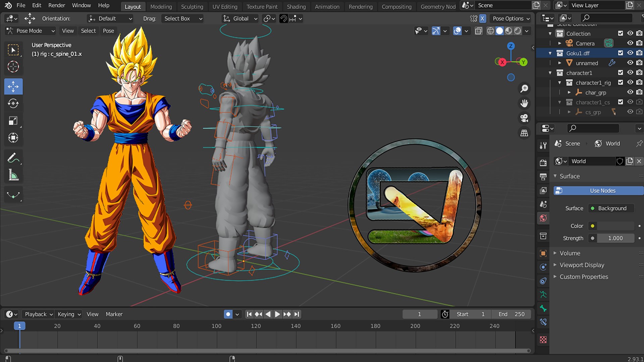Toggle auto keying record button
Image resolution: width=644 pixels, height=362 pixels.
coord(228,314)
